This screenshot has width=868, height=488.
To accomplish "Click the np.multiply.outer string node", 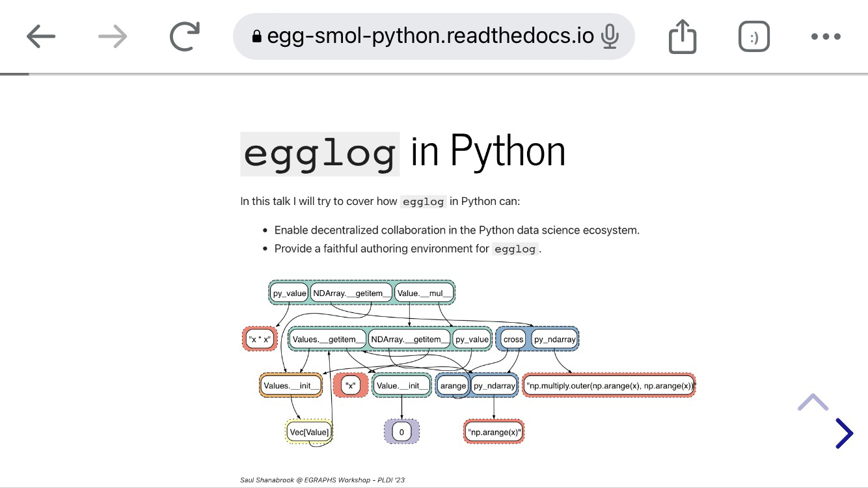I will (609, 386).
